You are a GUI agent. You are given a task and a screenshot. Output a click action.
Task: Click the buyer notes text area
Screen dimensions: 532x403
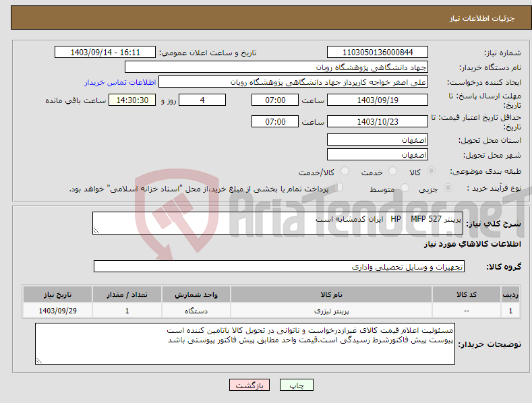(245, 344)
